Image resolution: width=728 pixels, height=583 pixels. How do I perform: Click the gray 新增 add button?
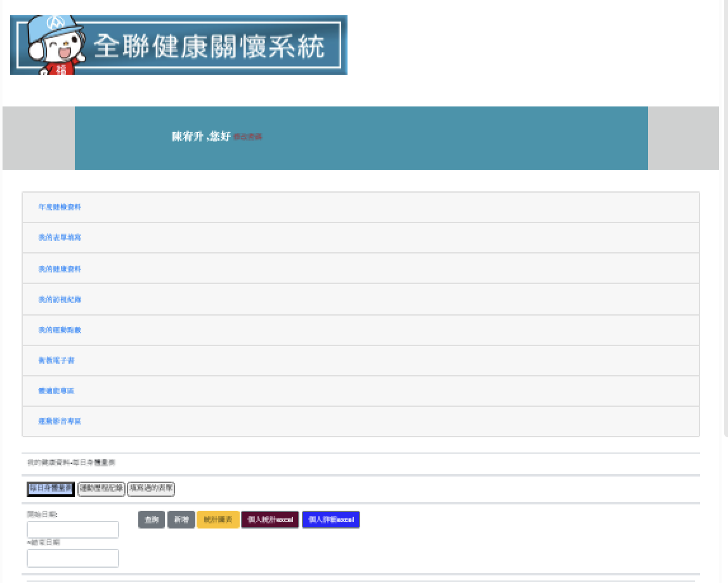point(181,520)
